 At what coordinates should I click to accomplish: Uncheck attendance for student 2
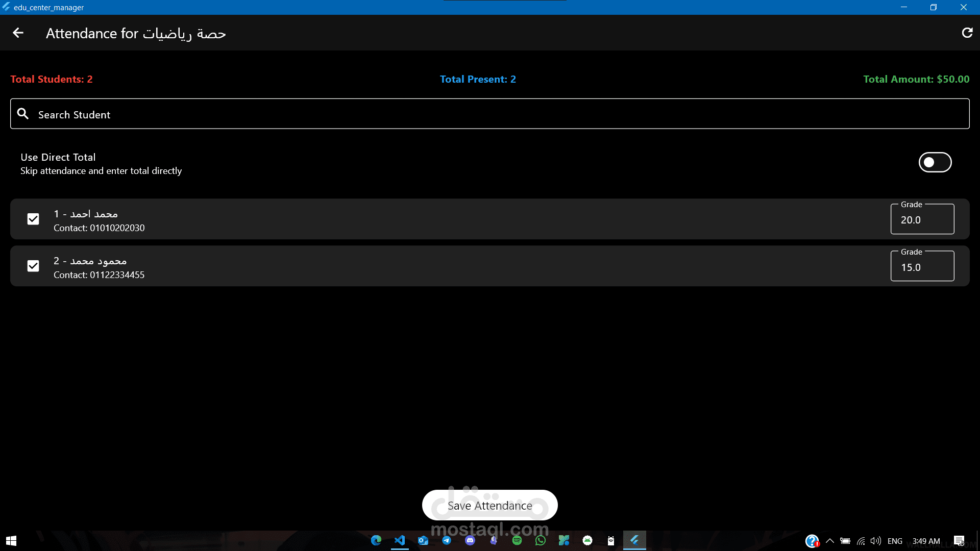pyautogui.click(x=33, y=266)
